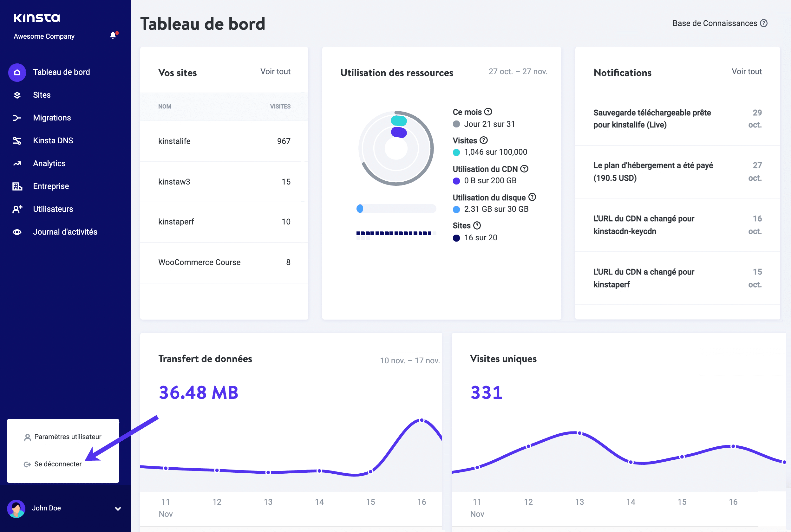The height and width of the screenshot is (532, 791).
Task: Choose Se déconnecter from the menu
Action: coord(58,464)
